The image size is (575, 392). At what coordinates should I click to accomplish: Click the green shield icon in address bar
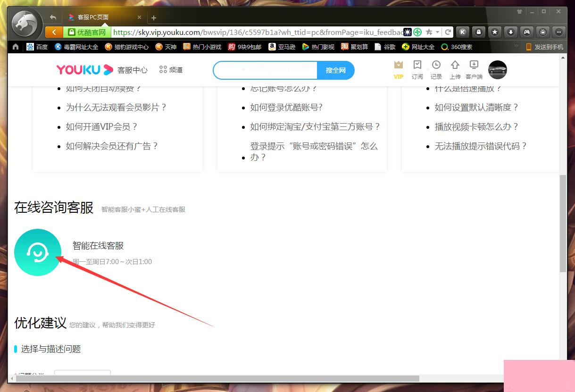pos(417,32)
